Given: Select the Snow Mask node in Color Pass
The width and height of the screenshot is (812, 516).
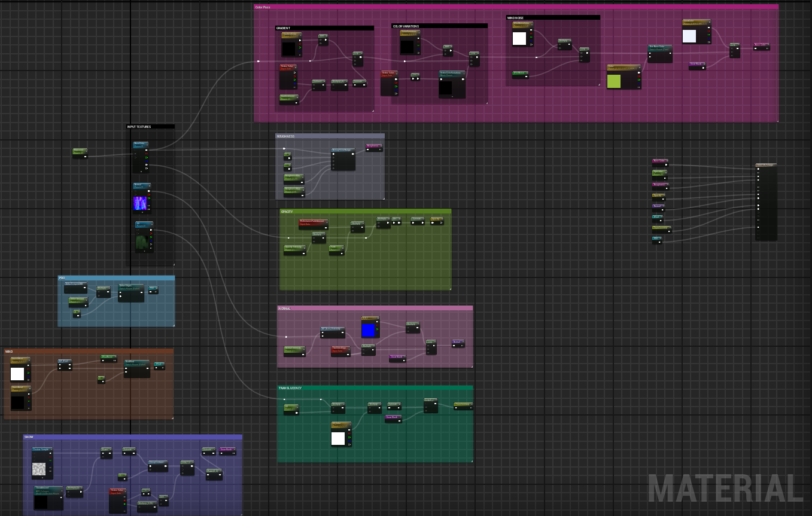Looking at the screenshot, I should pos(697,66).
